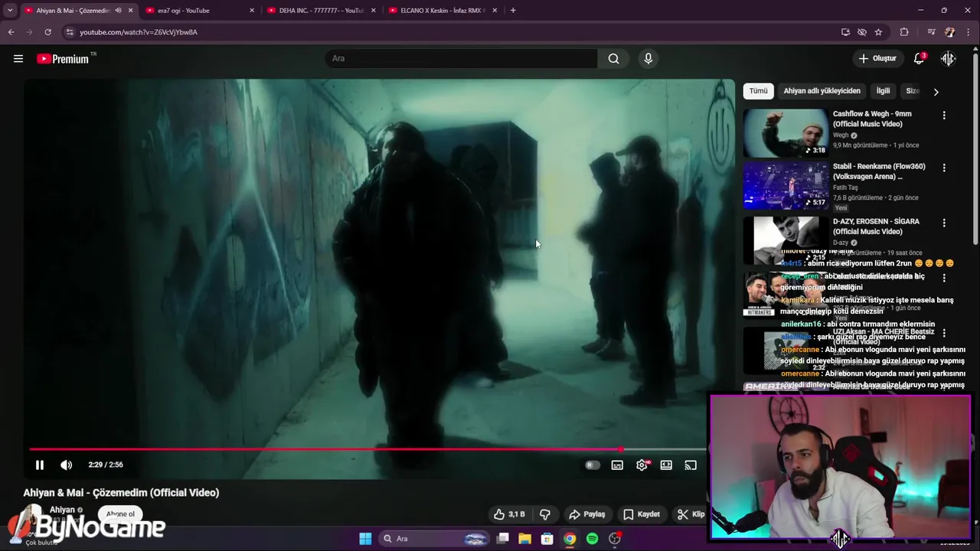Open browser extensions puzzle icon
Image resolution: width=980 pixels, height=551 pixels.
coord(904,32)
